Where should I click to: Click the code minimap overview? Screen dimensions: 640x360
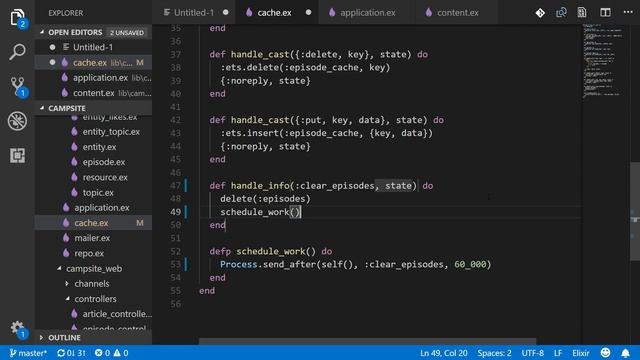pos(604,61)
